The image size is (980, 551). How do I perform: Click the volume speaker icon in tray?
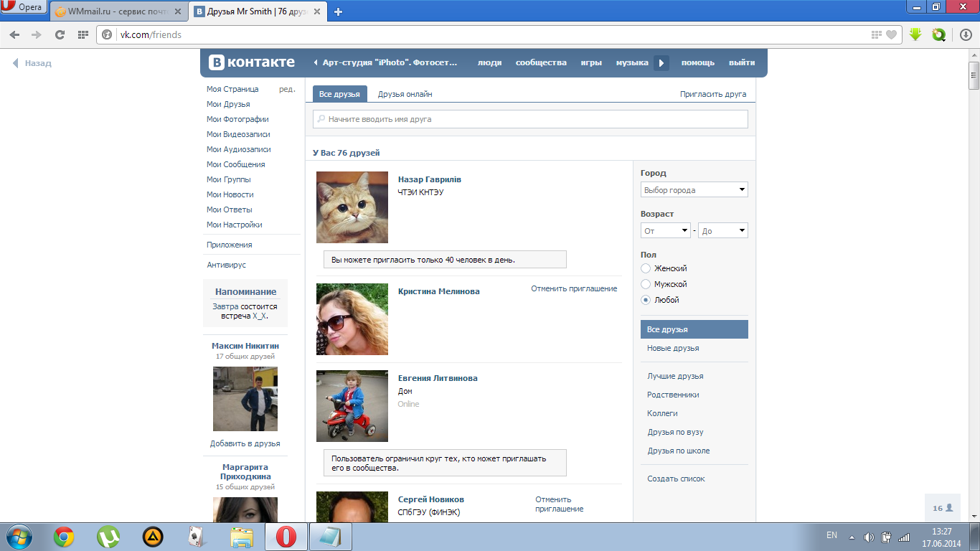[869, 537]
